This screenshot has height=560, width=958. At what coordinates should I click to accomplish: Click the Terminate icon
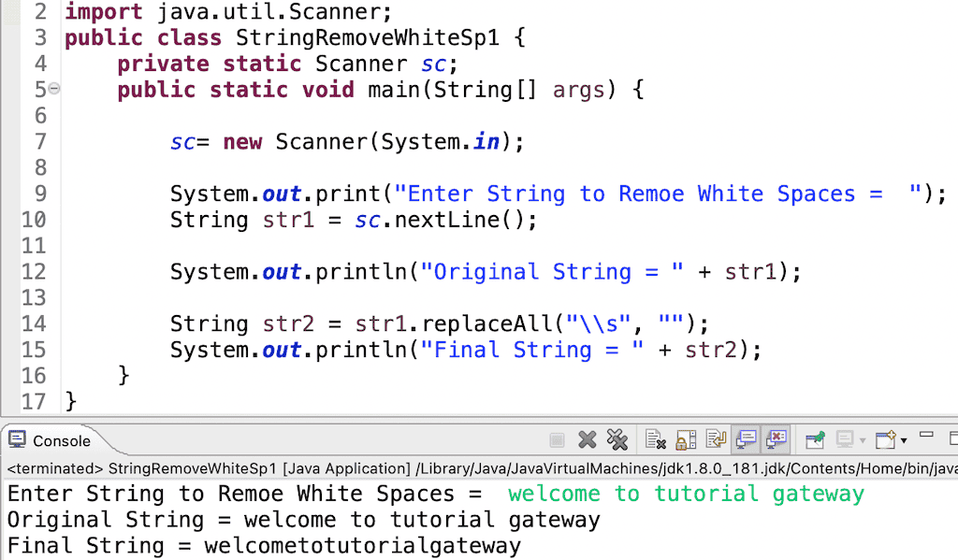[x=557, y=439]
